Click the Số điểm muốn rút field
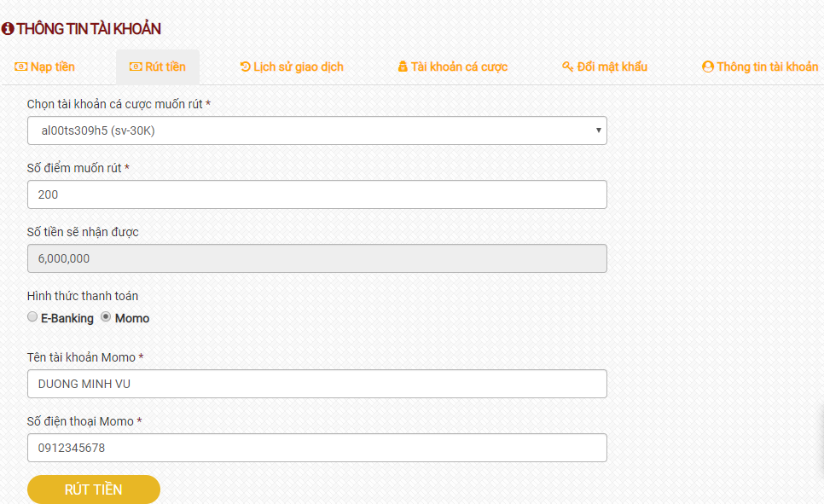Image resolution: width=824 pixels, height=504 pixels. pyautogui.click(x=316, y=194)
